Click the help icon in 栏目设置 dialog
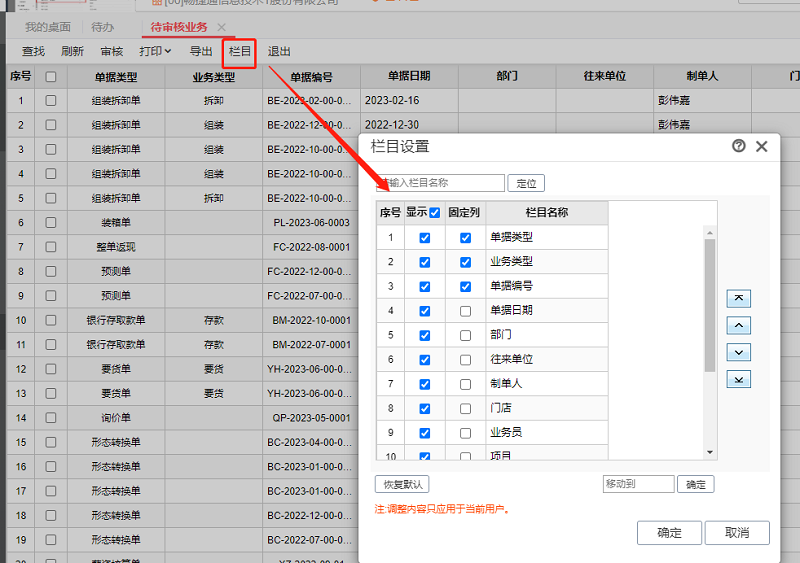 click(x=739, y=146)
